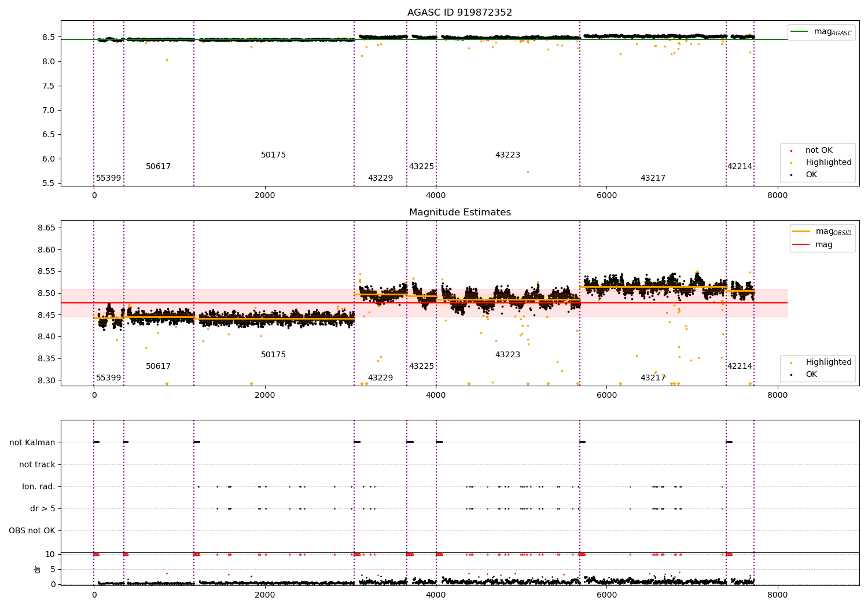868x608 pixels.
Task: Click the 'Ion. rad.' axis label
Action: click(39, 486)
